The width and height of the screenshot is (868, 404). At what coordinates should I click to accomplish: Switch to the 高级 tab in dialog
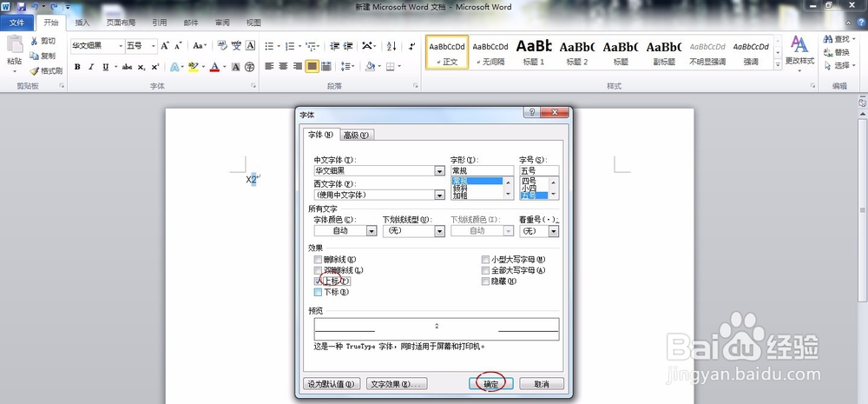click(x=355, y=135)
